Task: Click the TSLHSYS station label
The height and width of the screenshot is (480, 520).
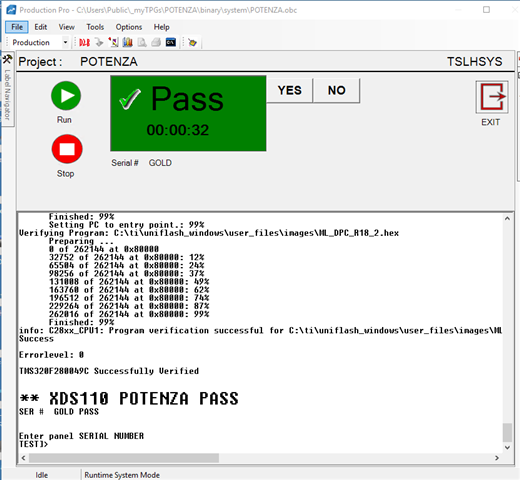Action: click(x=475, y=62)
